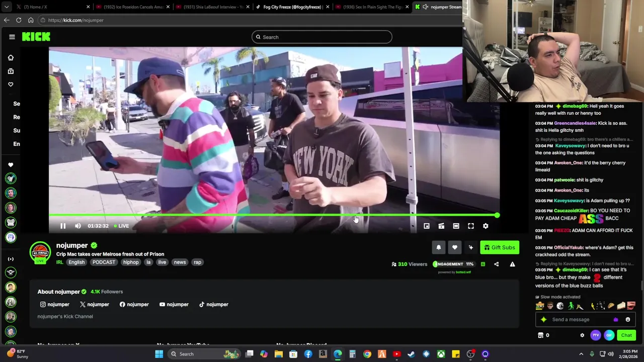Open the nojumper Instagram link
This screenshot has height=362, width=644.
[55, 304]
